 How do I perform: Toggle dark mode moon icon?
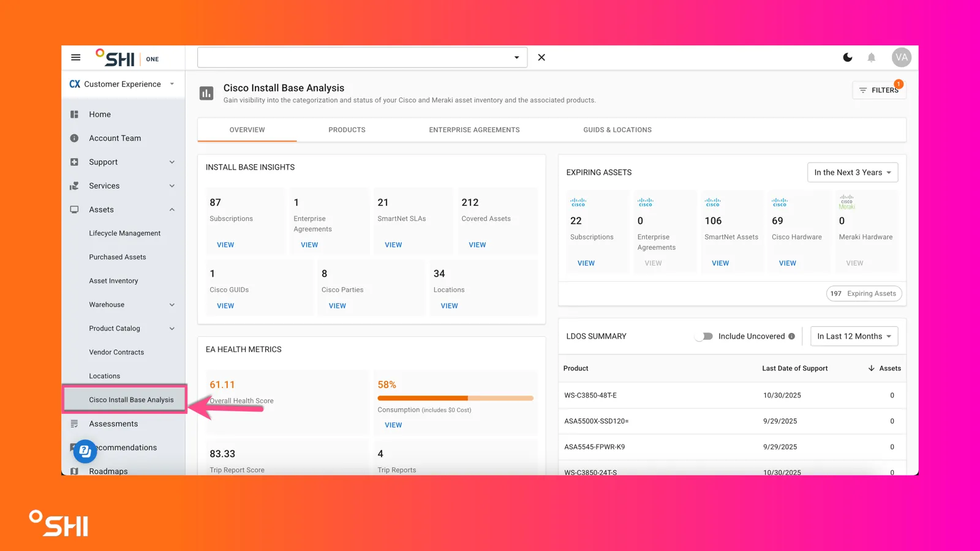click(x=848, y=58)
